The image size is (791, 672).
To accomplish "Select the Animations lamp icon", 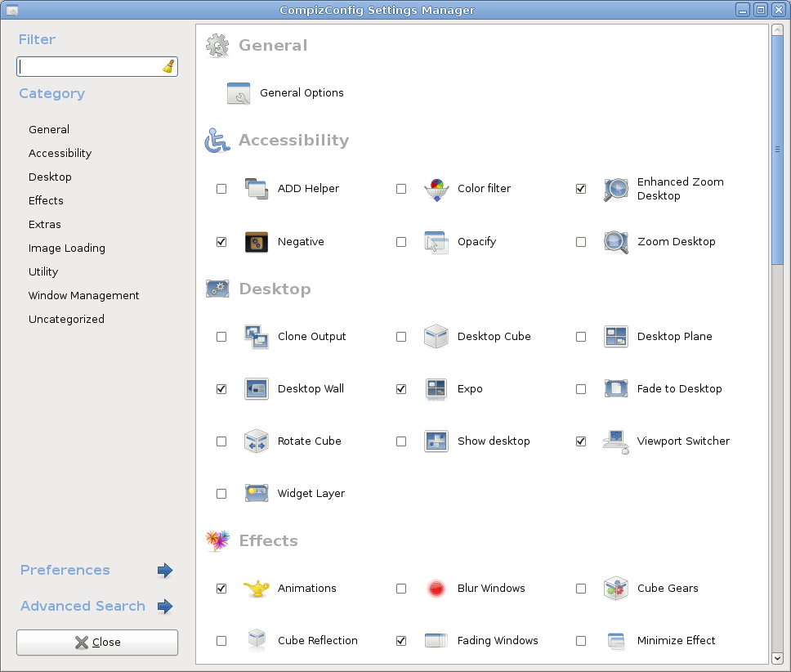I will point(256,588).
